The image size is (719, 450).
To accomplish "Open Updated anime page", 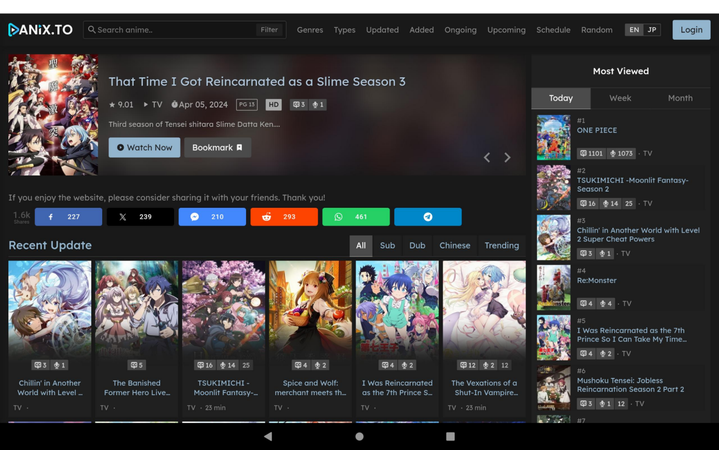I will tap(382, 30).
